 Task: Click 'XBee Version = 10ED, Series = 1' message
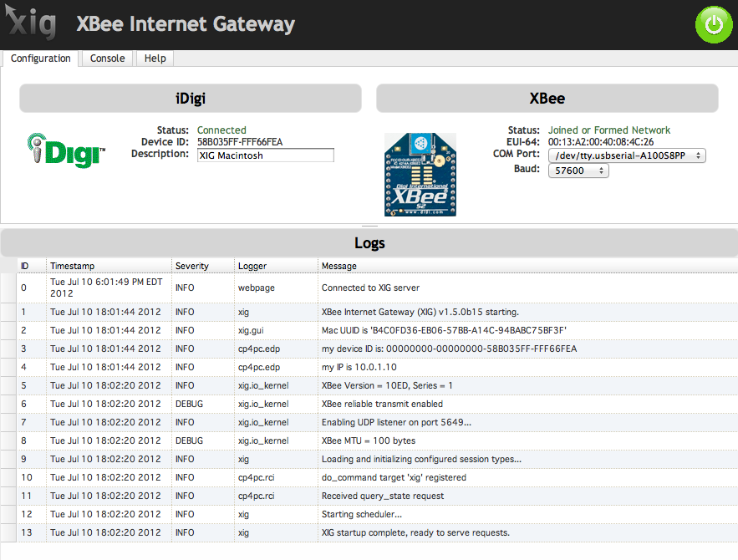coord(387,385)
